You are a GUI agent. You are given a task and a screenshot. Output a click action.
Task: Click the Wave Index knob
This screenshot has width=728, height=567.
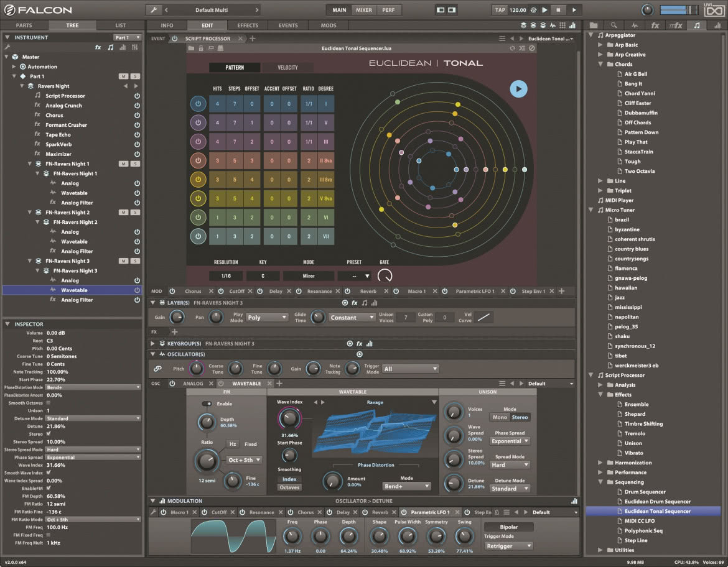pos(289,418)
